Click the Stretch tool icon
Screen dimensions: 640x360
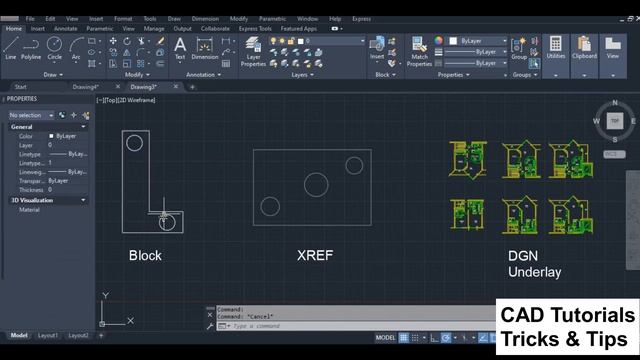[x=113, y=64]
